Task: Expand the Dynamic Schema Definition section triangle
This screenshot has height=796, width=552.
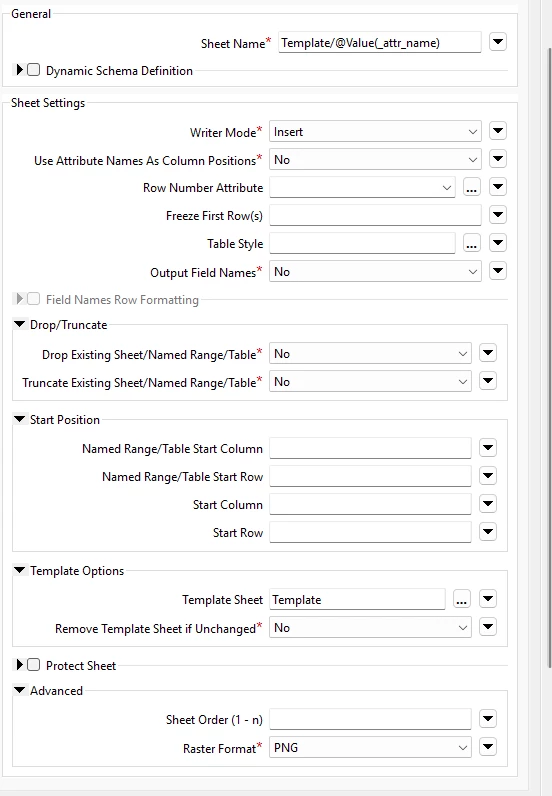Action: [19, 70]
